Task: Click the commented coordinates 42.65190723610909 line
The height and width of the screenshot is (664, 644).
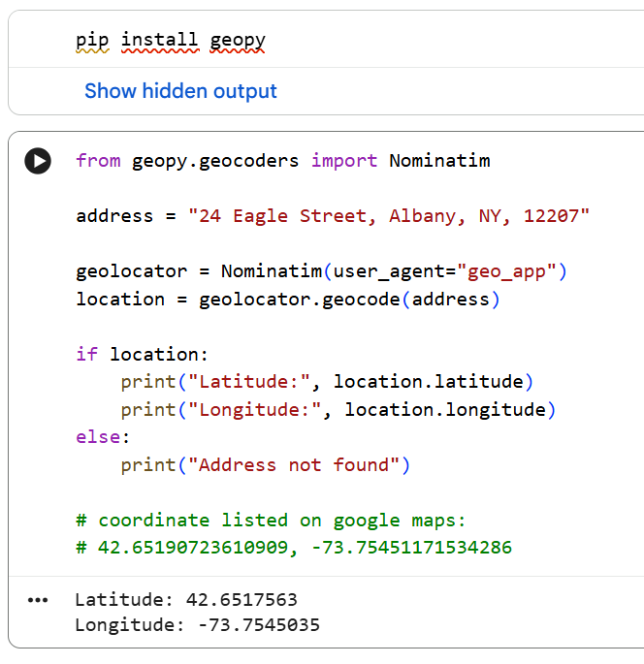Action: click(x=294, y=548)
